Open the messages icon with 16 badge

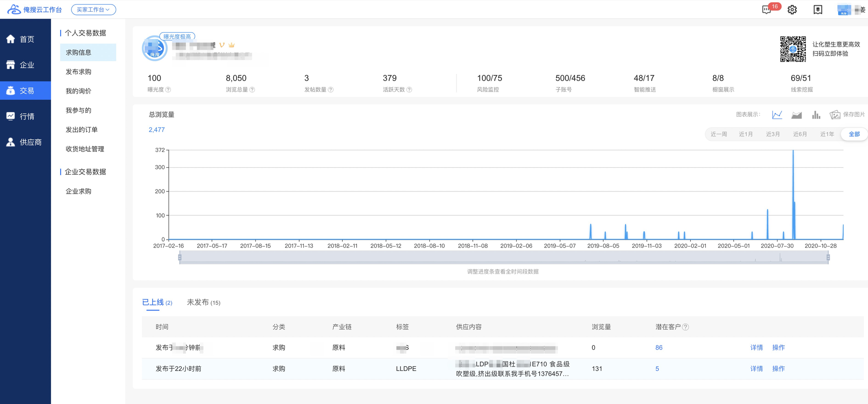tap(767, 10)
